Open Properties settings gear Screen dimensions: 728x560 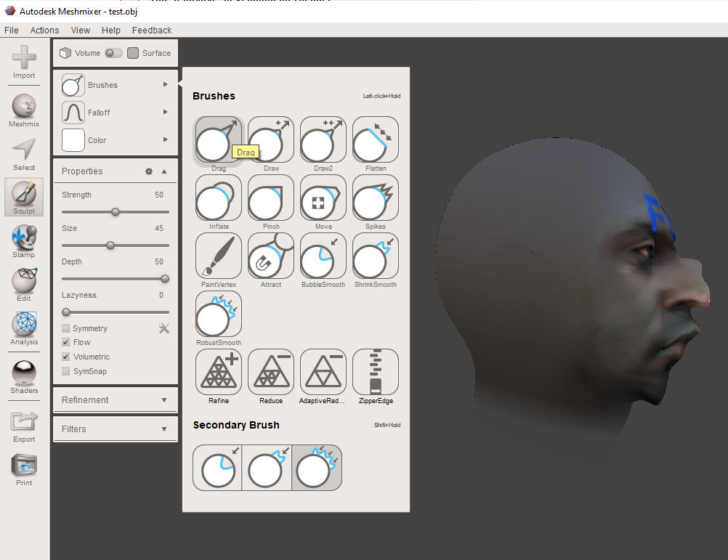coord(148,171)
